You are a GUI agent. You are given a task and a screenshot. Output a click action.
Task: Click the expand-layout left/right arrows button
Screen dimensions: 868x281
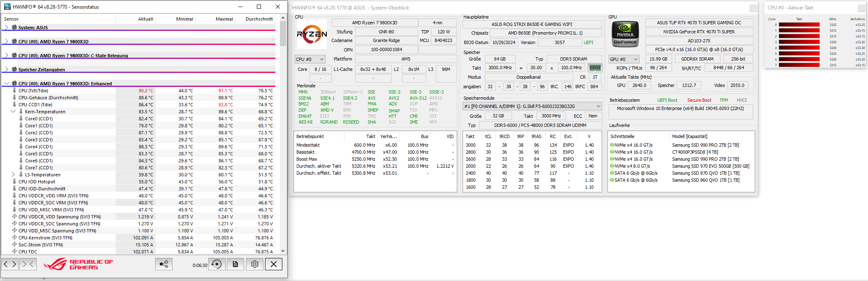10,264
